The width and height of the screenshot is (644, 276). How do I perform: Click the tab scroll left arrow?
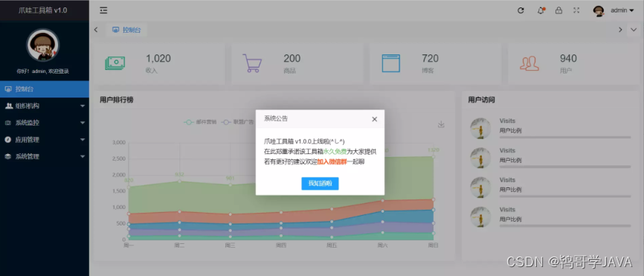point(96,30)
